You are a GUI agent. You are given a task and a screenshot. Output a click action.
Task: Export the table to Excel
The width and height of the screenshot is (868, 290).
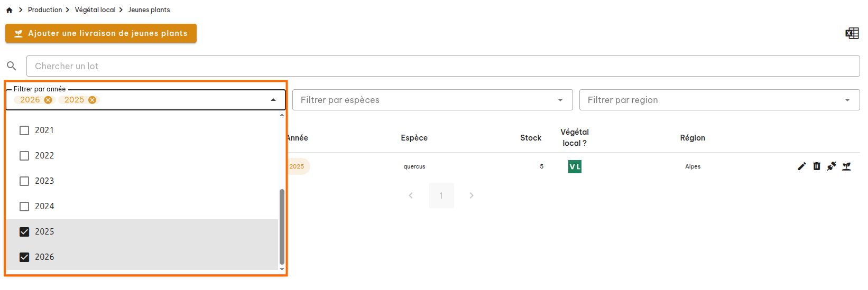click(x=852, y=33)
